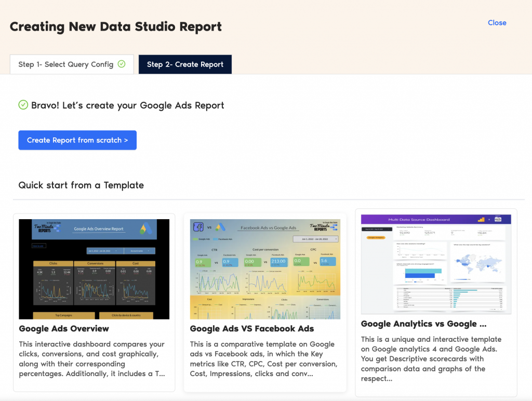Click Create Report from scratch button

point(77,140)
